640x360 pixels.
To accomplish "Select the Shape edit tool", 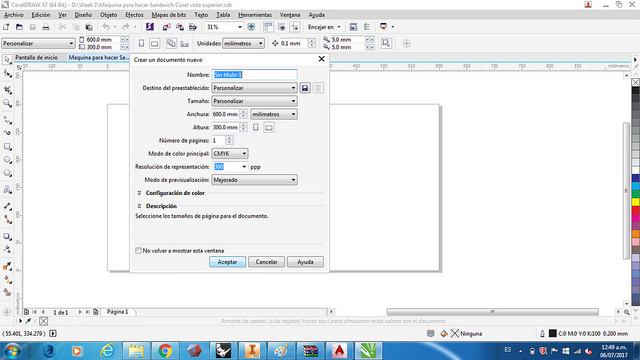I will point(7,74).
